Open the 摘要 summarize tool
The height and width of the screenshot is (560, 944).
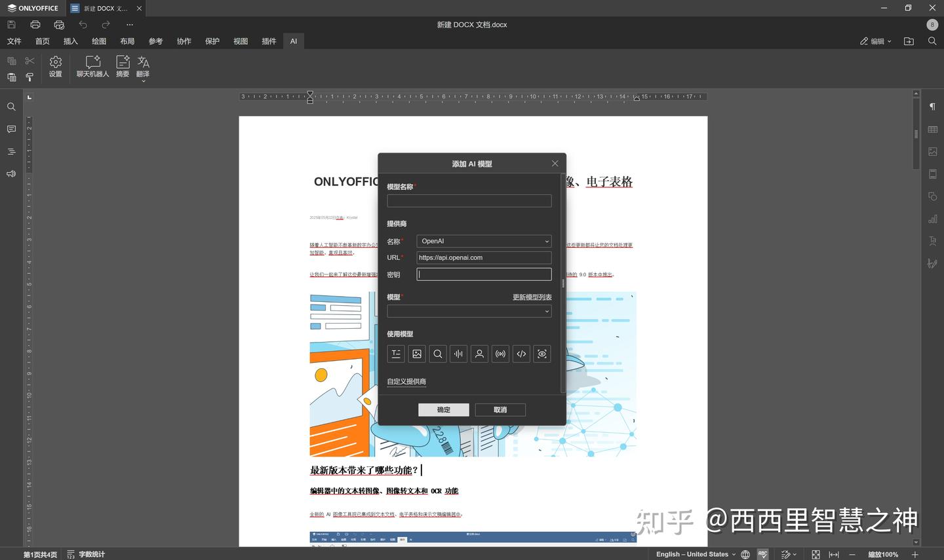pyautogui.click(x=122, y=65)
